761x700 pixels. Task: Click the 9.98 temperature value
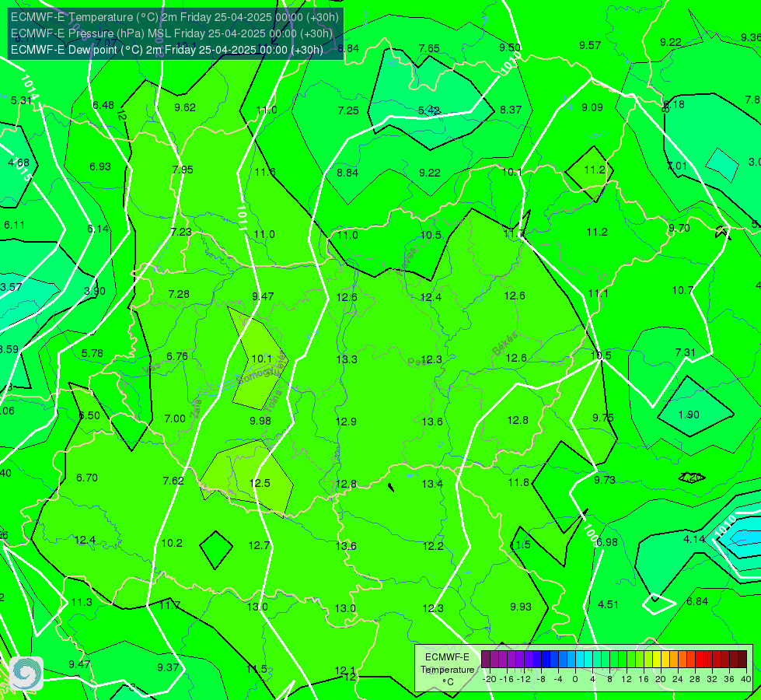click(x=260, y=421)
